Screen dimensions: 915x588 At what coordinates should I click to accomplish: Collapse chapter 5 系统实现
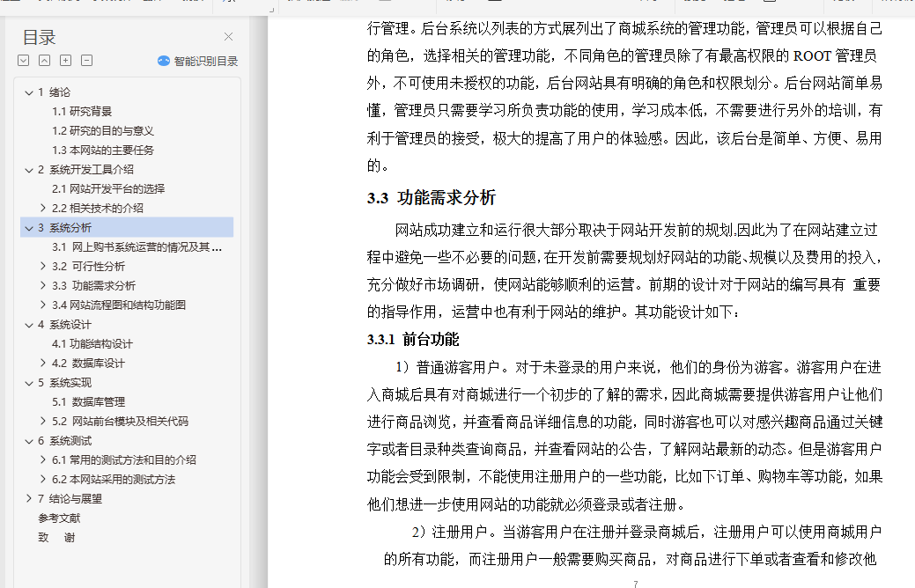click(x=28, y=383)
